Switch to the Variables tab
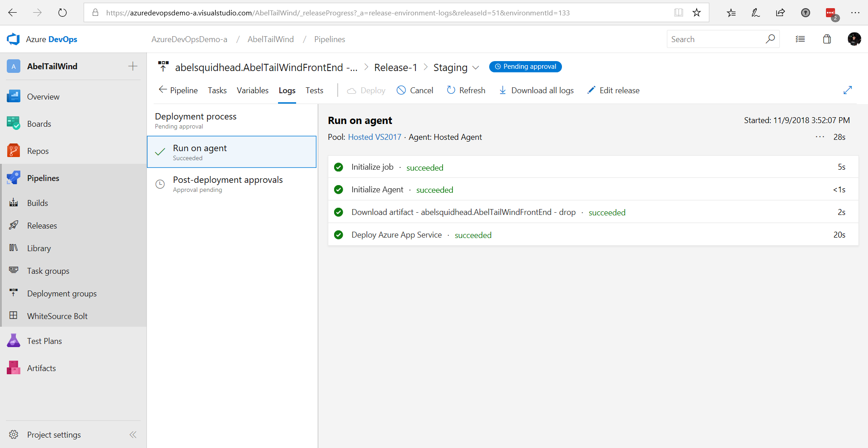Image resolution: width=868 pixels, height=448 pixels. tap(252, 90)
